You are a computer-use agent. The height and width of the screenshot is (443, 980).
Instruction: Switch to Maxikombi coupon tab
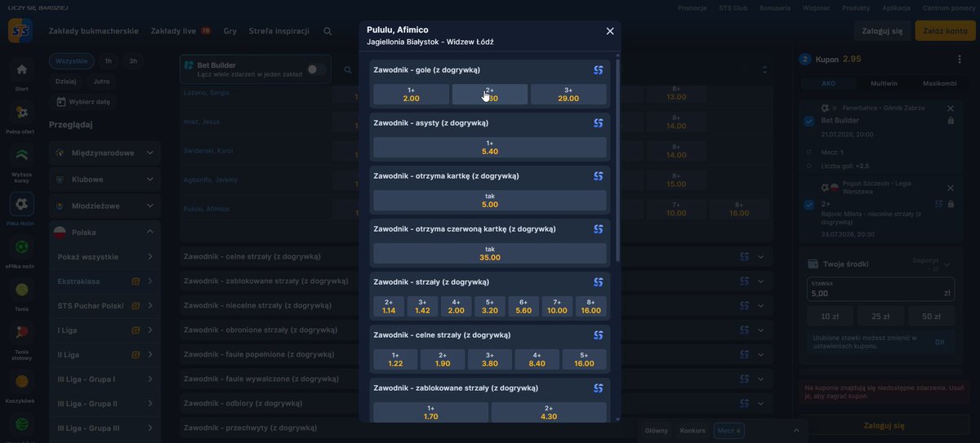[x=939, y=83]
